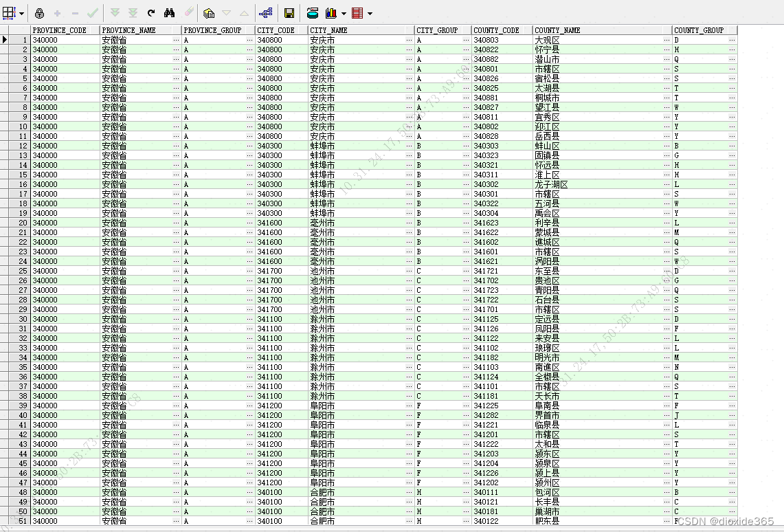Image resolution: width=784 pixels, height=532 pixels.
Task: Click the second fetch-all-rows double-arrow icon
Action: (x=133, y=12)
